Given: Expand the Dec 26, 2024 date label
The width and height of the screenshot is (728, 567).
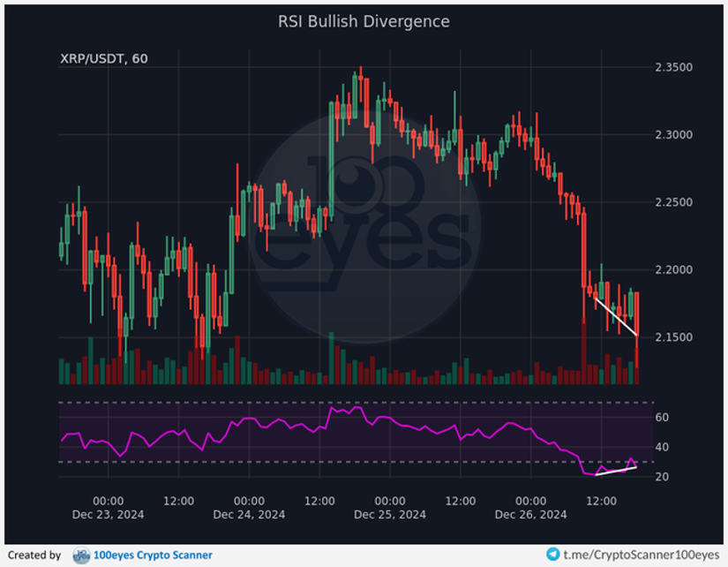Looking at the screenshot, I should click(533, 514).
